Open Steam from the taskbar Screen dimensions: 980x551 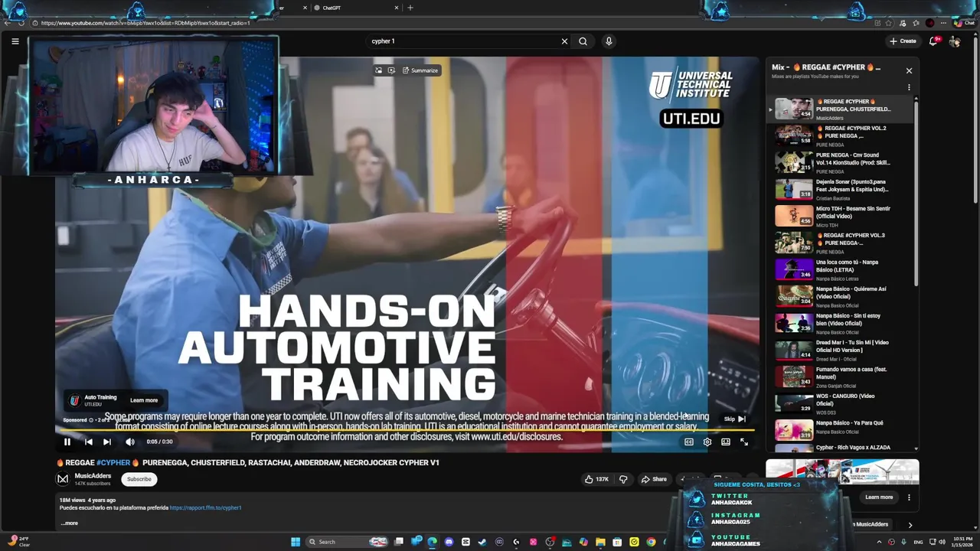[482, 542]
